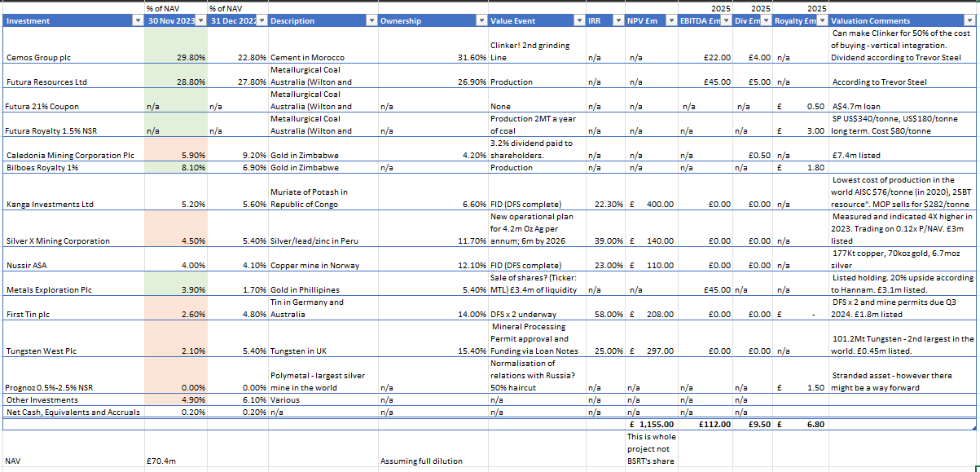980x472 pixels.
Task: Click the None value event cell
Action: [x=537, y=100]
